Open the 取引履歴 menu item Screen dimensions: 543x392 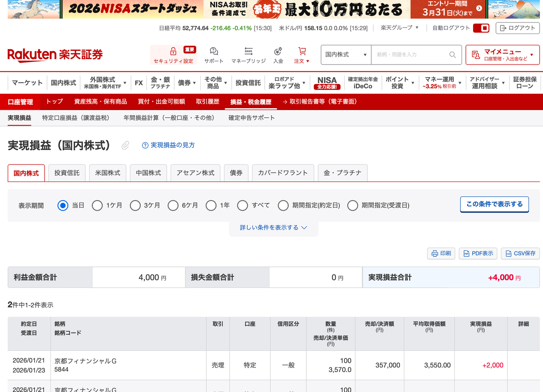(x=207, y=102)
